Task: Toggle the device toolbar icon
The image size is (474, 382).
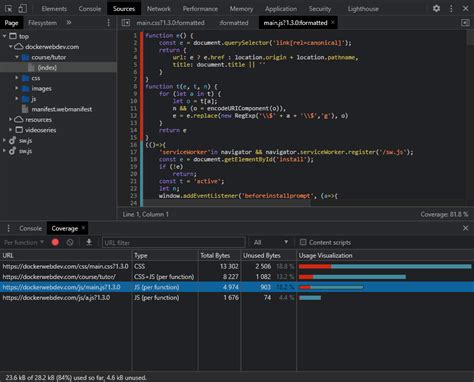Action: point(22,9)
